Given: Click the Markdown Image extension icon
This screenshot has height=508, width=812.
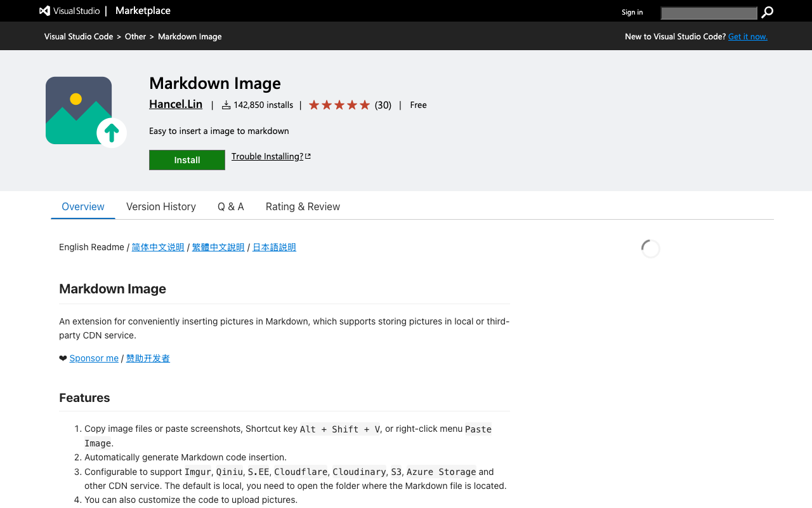Looking at the screenshot, I should click(86, 112).
